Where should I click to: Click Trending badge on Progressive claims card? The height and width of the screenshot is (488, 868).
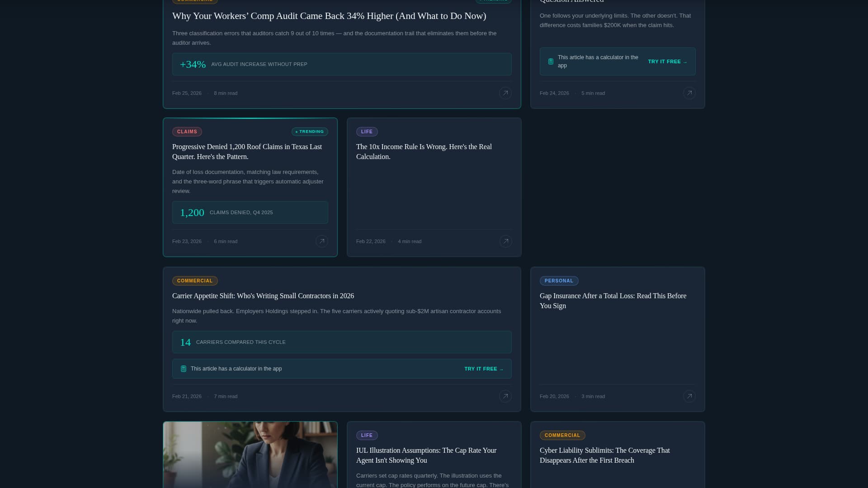310,132
